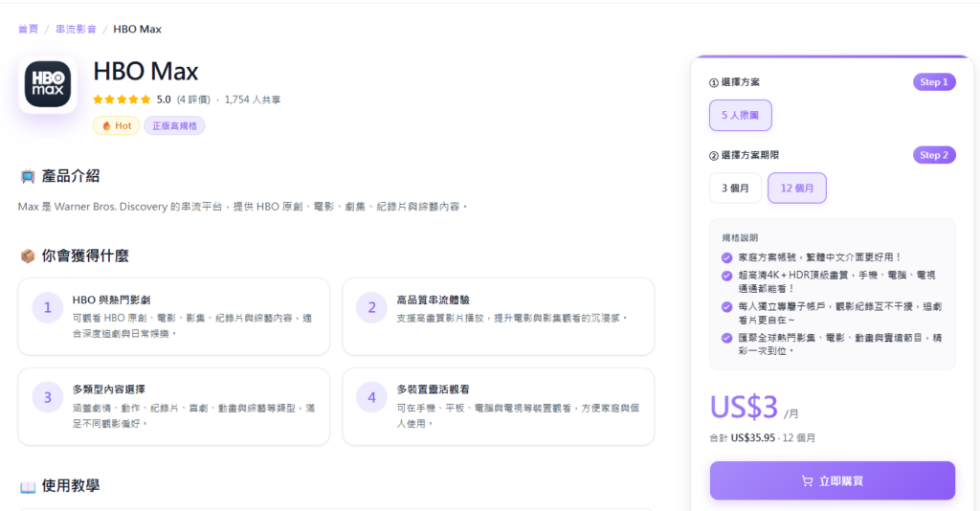
Task: Click the HBO Max product title
Action: click(x=145, y=71)
